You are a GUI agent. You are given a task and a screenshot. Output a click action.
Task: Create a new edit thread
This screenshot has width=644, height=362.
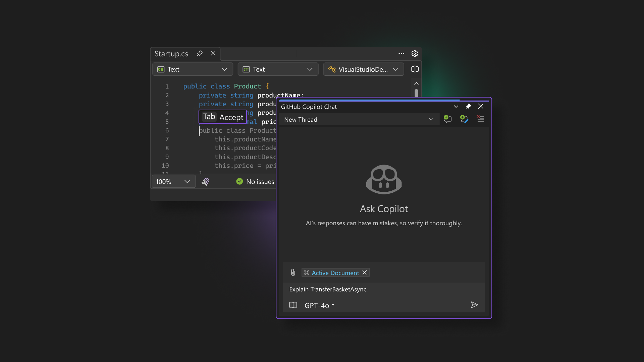(464, 119)
